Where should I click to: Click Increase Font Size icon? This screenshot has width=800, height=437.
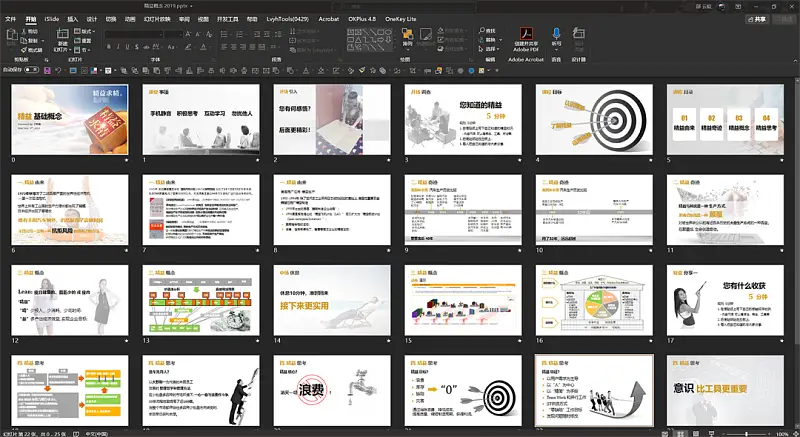188,34
